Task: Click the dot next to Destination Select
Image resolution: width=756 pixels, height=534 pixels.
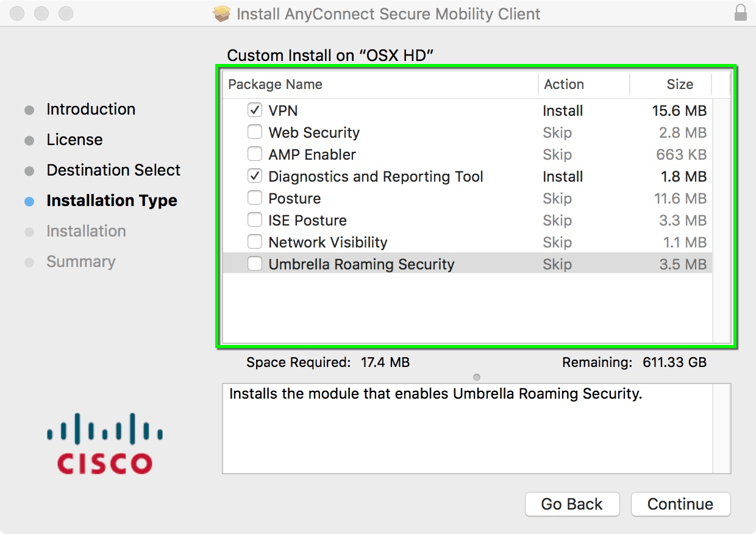Action: (x=29, y=170)
